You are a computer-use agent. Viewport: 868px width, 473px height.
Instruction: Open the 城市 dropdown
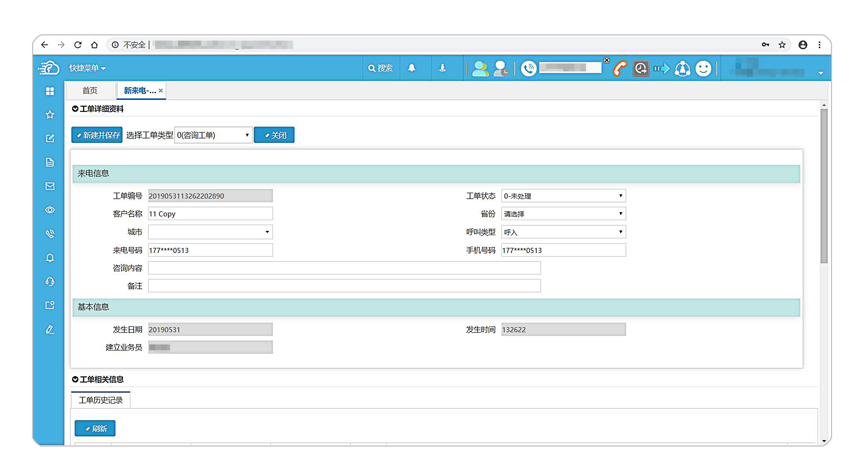pyautogui.click(x=210, y=232)
